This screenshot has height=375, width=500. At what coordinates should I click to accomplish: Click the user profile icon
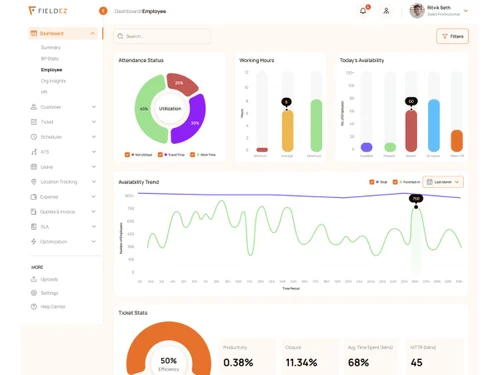386,11
